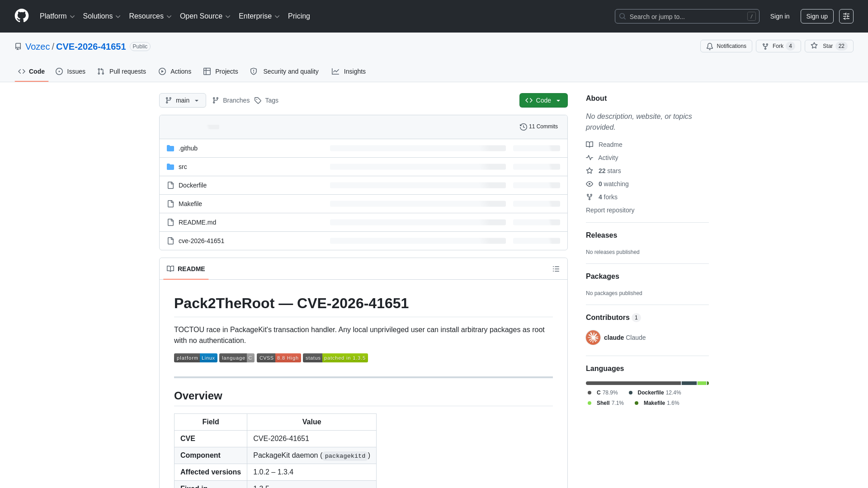Expand the Platform menu
Viewport: 868px width, 488px height.
(57, 16)
